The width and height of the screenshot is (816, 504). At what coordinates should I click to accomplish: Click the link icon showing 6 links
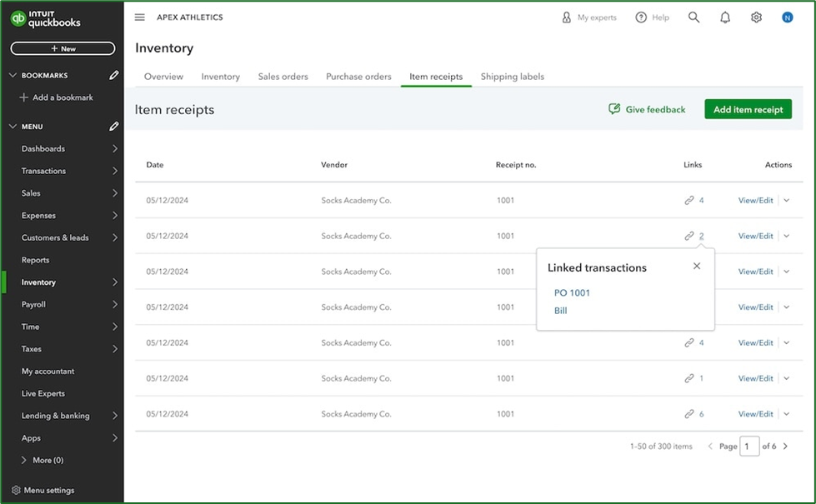(x=689, y=414)
